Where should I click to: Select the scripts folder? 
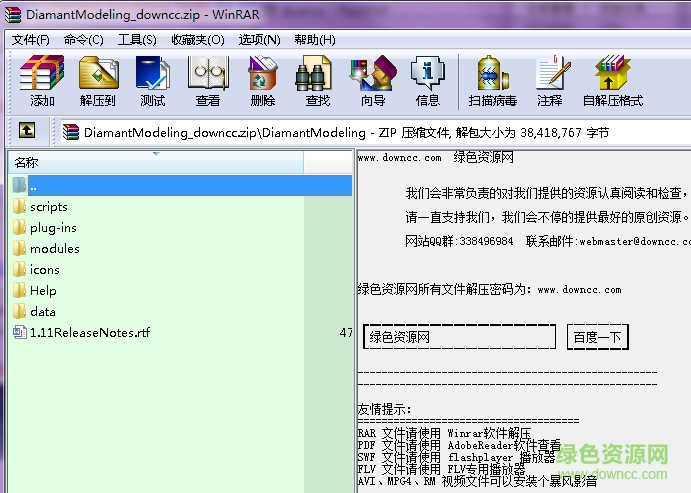click(48, 207)
